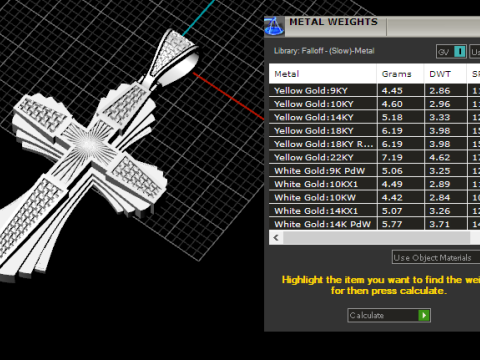Select the Yellow Gold:18KY R... row
Image resolution: width=480 pixels, height=360 pixels.
pos(374,144)
